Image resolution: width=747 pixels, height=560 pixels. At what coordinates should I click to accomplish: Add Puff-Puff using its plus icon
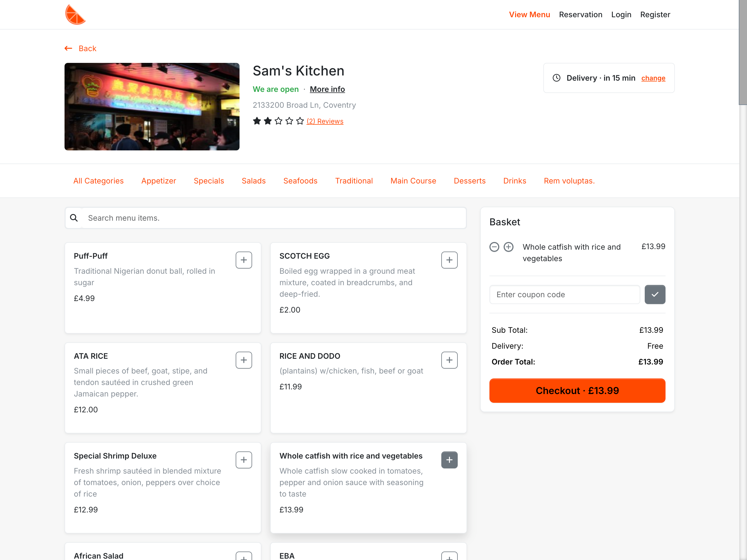243,260
